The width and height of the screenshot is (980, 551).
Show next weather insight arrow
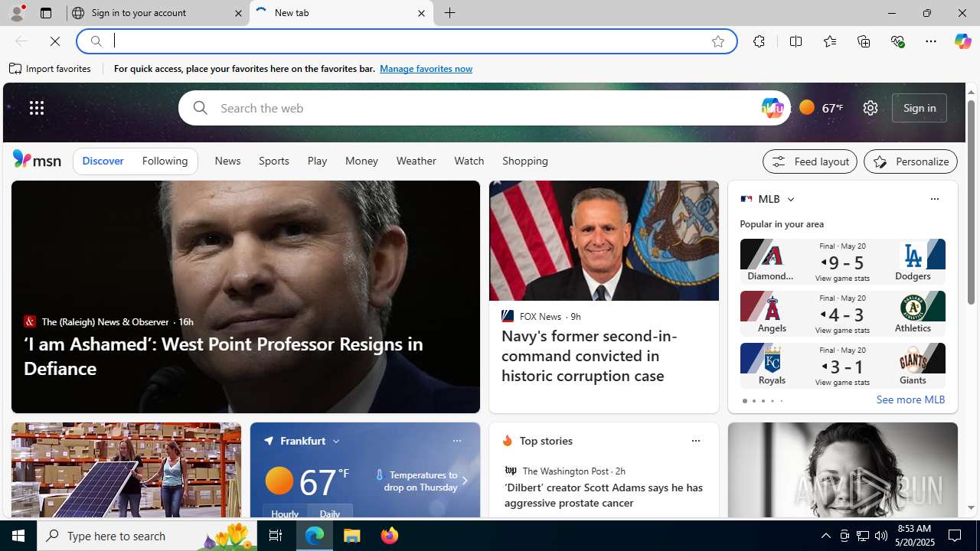coord(464,481)
